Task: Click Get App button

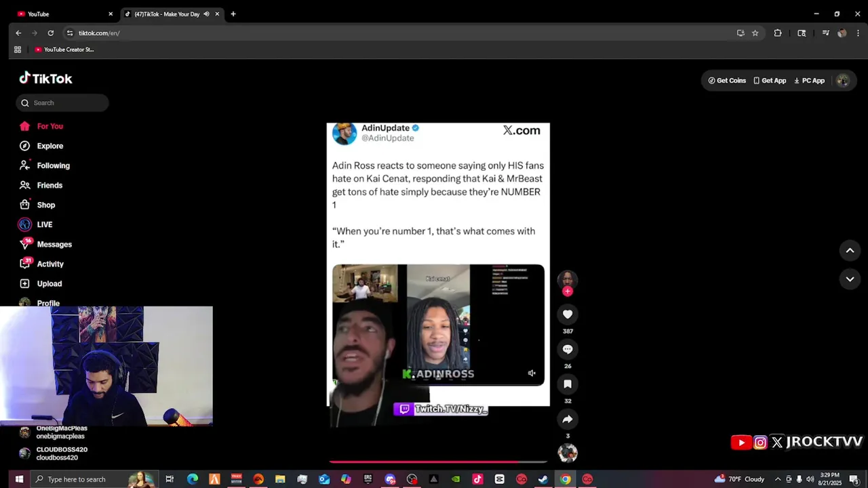Action: pyautogui.click(x=770, y=81)
